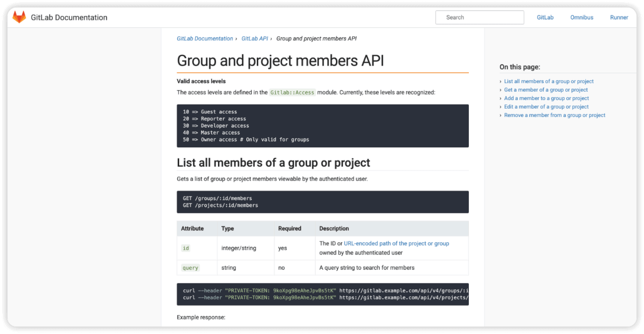Click '10 => Guest access' code line
This screenshot has height=334, width=644.
[210, 112]
